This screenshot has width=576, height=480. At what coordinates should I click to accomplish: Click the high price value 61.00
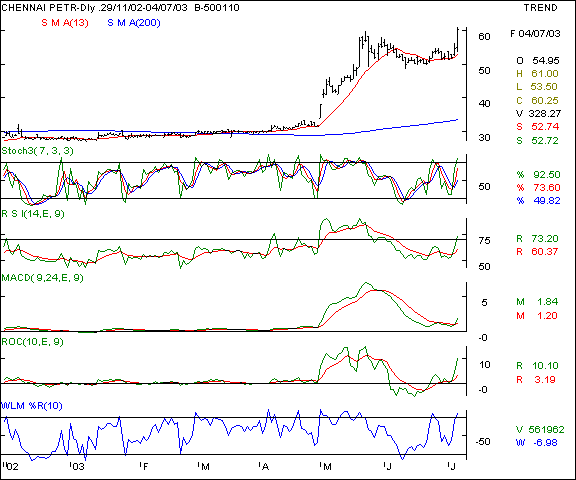tap(545, 74)
